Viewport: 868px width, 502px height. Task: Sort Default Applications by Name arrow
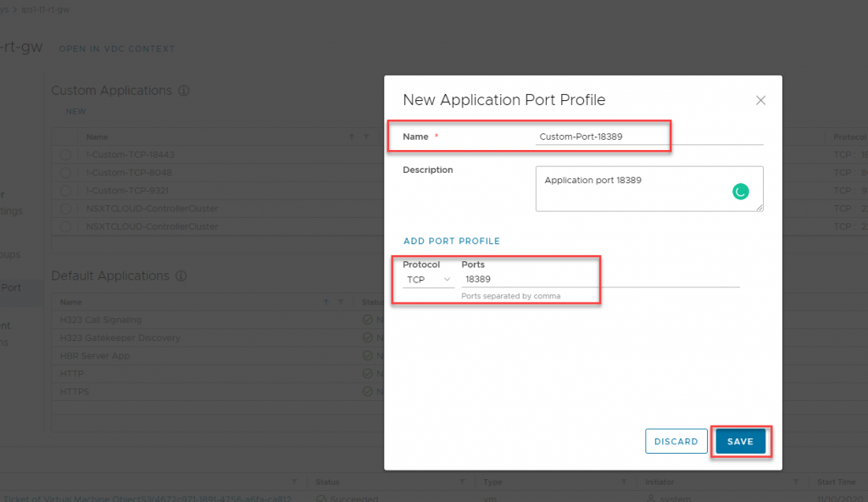coord(326,302)
